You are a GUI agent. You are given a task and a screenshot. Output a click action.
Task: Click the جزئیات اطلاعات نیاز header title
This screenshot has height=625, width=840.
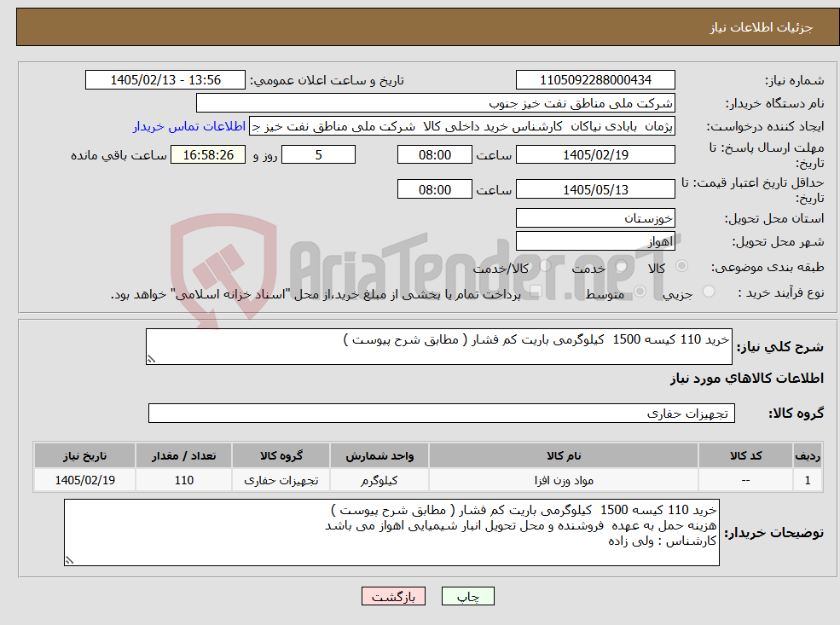762,27
